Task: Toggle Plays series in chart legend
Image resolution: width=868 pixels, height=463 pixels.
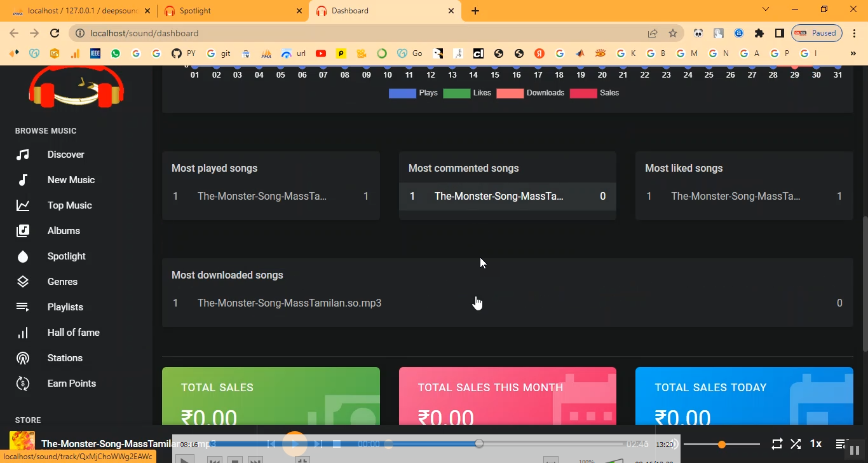Action: [x=413, y=93]
